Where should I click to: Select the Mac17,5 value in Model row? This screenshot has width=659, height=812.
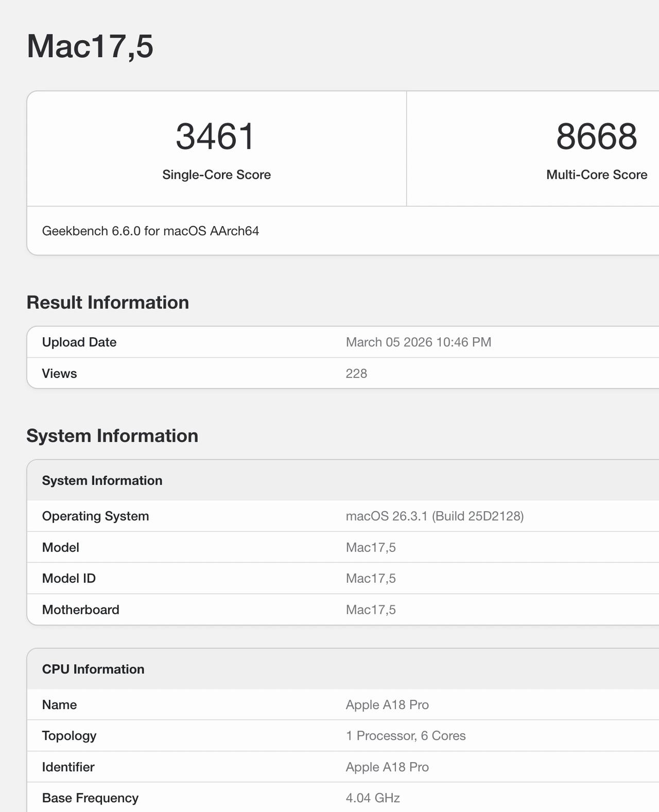pos(371,547)
